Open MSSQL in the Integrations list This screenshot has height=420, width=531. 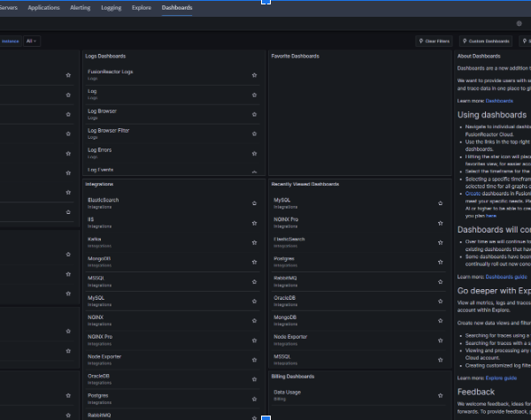[96, 278]
